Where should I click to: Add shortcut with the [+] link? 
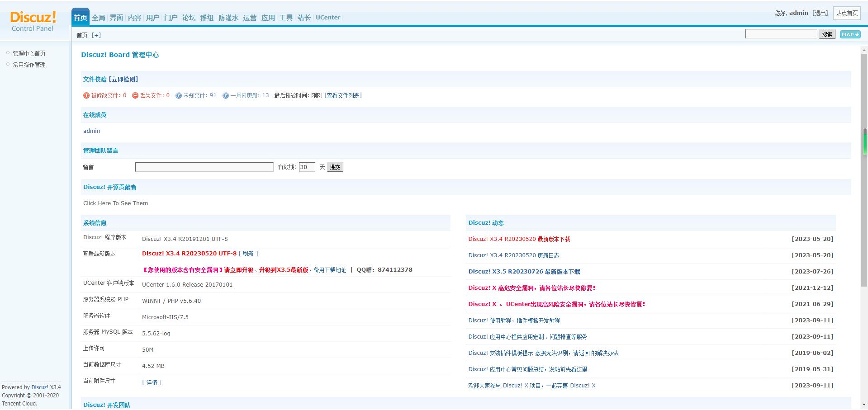pos(96,35)
